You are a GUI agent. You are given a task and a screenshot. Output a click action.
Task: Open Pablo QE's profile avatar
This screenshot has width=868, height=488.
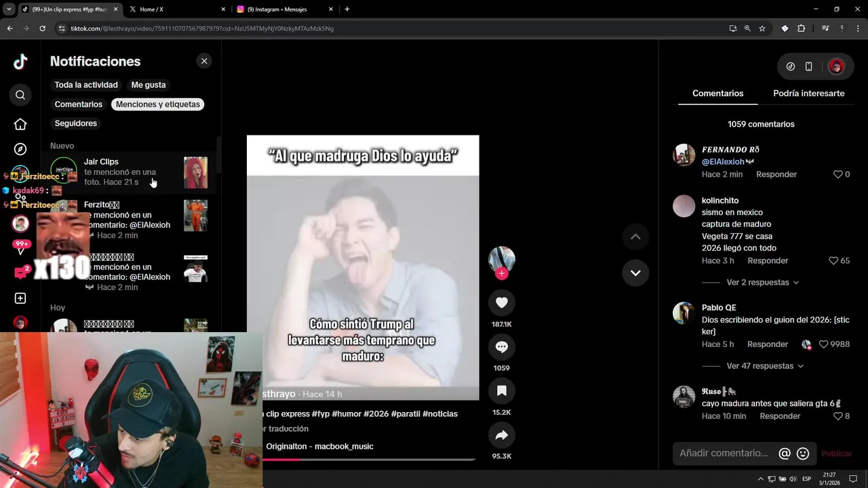[x=684, y=313]
